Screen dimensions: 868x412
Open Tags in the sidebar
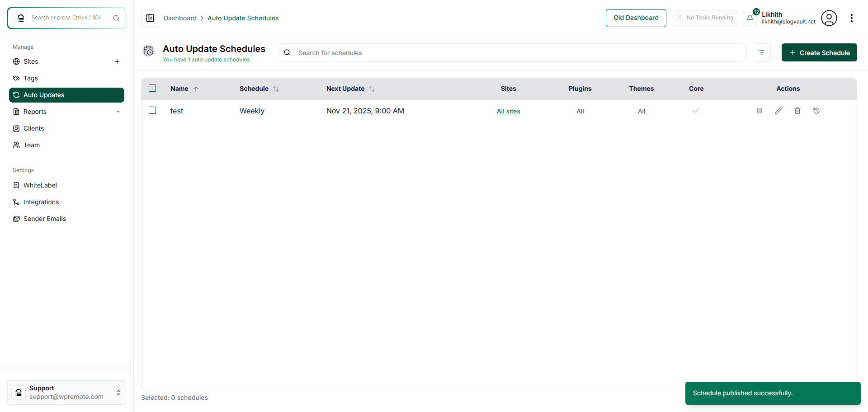point(66,78)
